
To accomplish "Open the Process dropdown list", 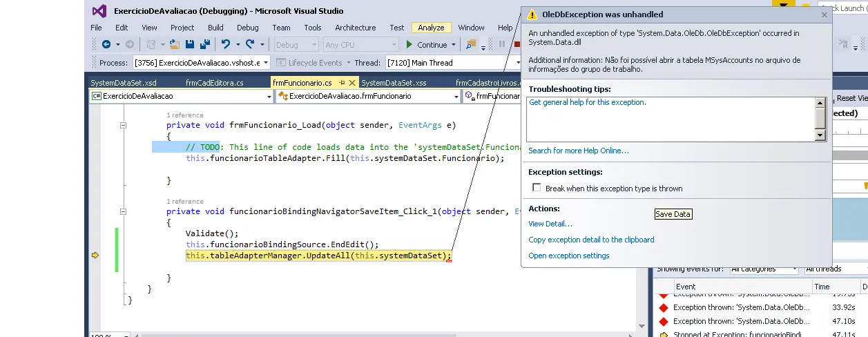I will [266, 63].
